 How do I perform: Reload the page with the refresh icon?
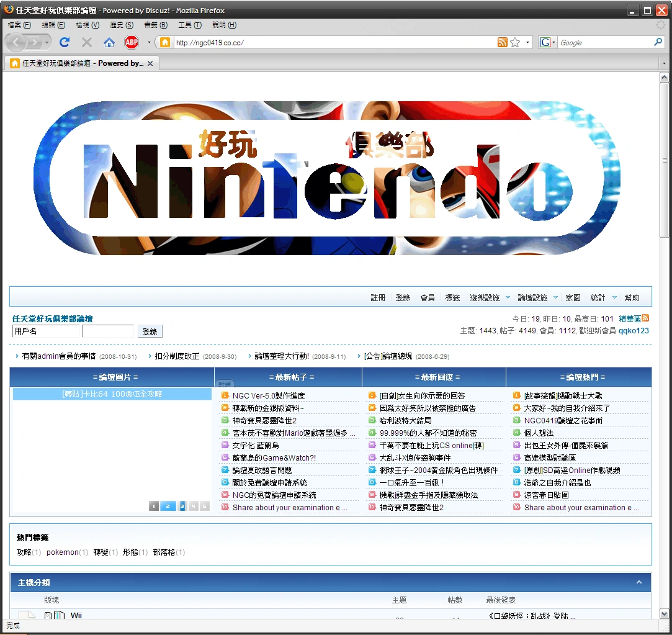click(65, 42)
